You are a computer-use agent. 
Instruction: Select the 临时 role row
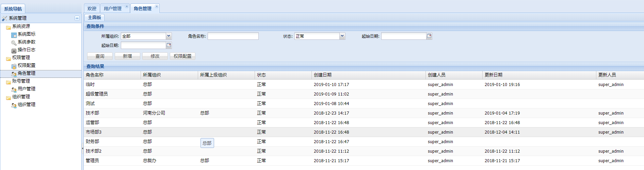(364, 84)
